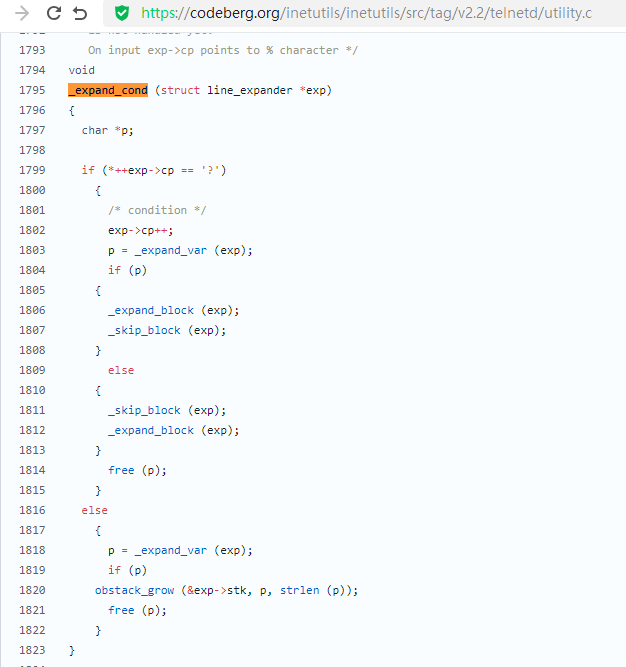
Task: Click 'exp->cp++;' statement
Action: point(140,230)
